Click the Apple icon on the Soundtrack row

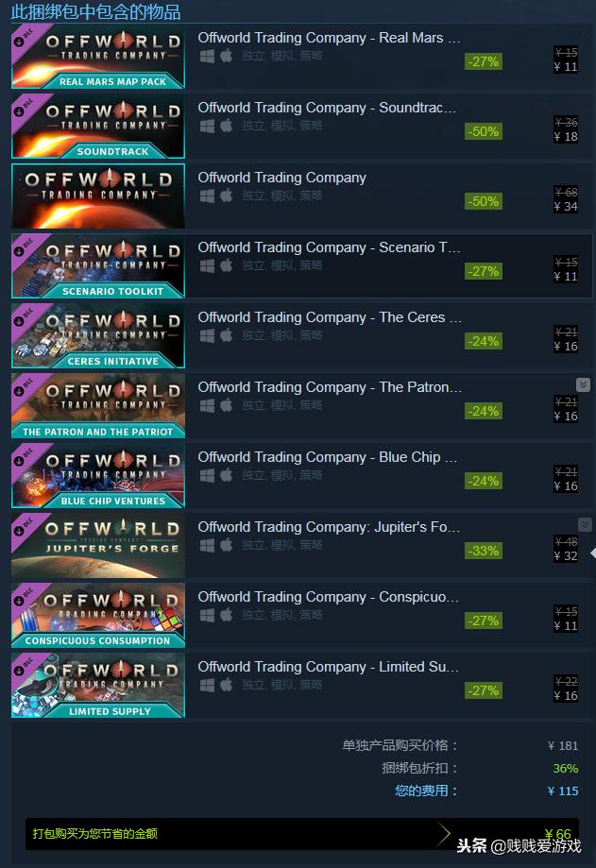pyautogui.click(x=227, y=126)
